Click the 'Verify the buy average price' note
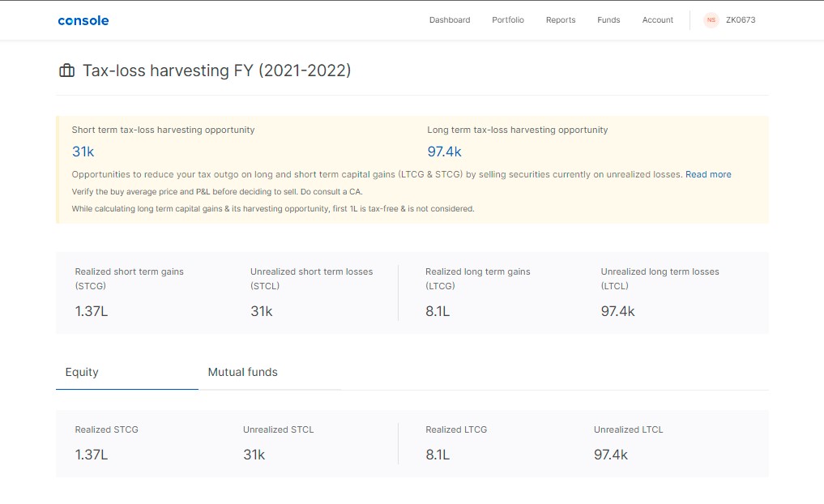This screenshot has height=504, width=824. tap(217, 192)
